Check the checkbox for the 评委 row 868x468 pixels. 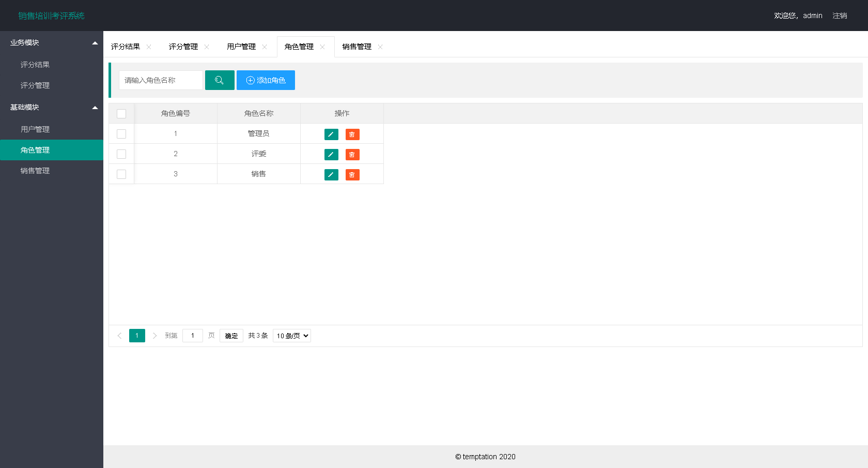pyautogui.click(x=121, y=154)
